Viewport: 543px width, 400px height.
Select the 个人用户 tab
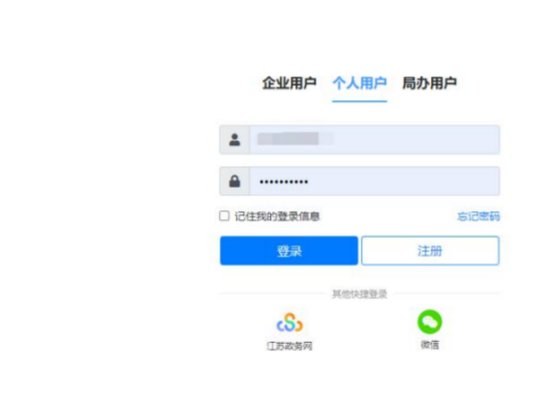[359, 83]
